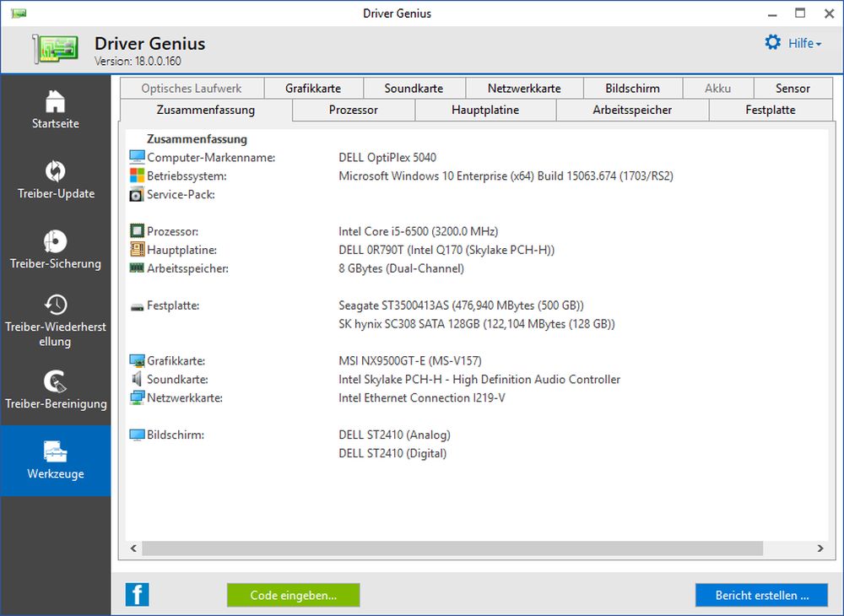The height and width of the screenshot is (616, 844).
Task: Click the Bericht erstellen button
Action: pyautogui.click(x=761, y=595)
